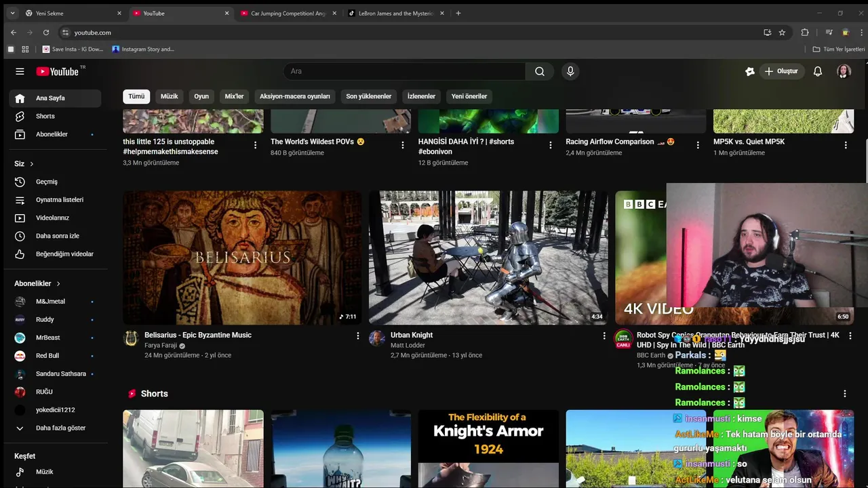The image size is (868, 488).
Task: Open Müzik under Keşfet
Action: click(55, 472)
